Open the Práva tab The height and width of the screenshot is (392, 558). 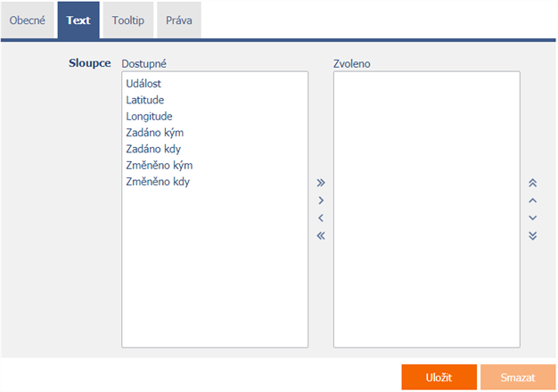pos(179,20)
